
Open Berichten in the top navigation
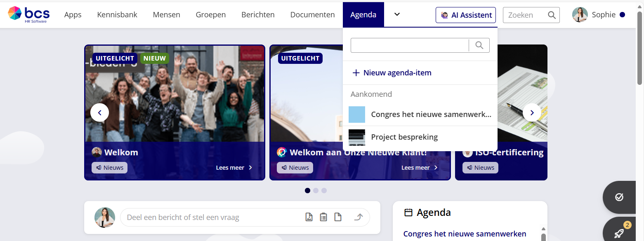(258, 15)
